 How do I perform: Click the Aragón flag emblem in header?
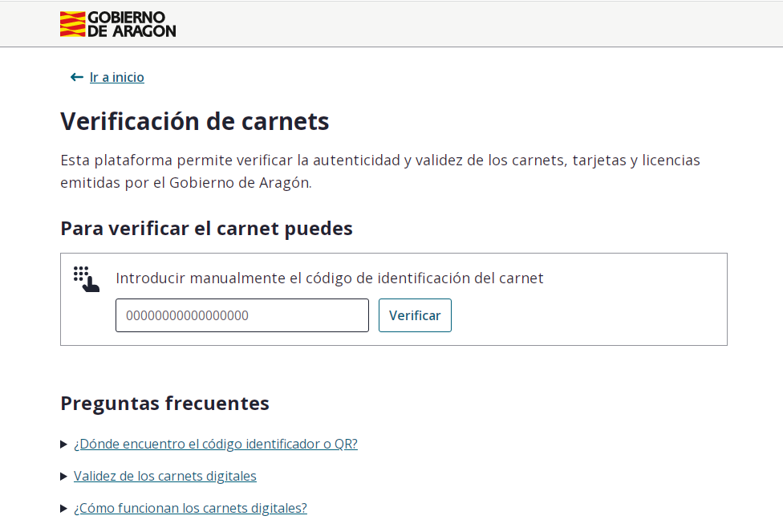tap(72, 24)
